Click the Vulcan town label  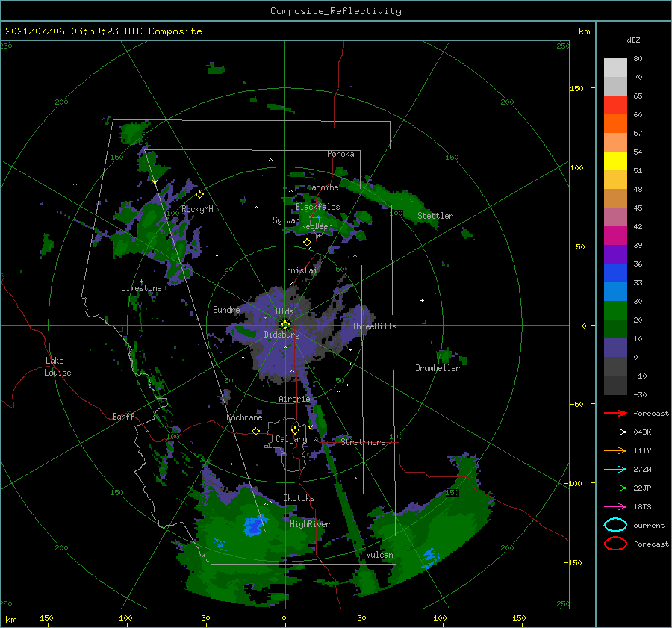coord(379,555)
